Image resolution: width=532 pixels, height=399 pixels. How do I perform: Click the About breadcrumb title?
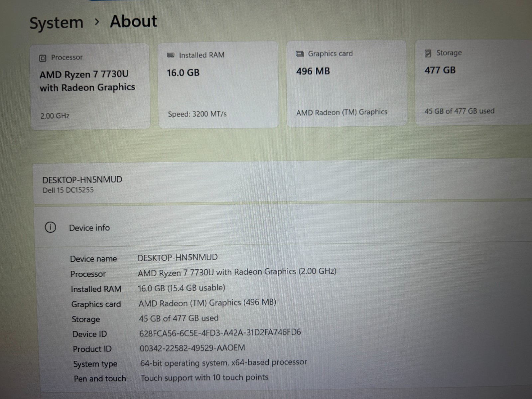pyautogui.click(x=133, y=21)
